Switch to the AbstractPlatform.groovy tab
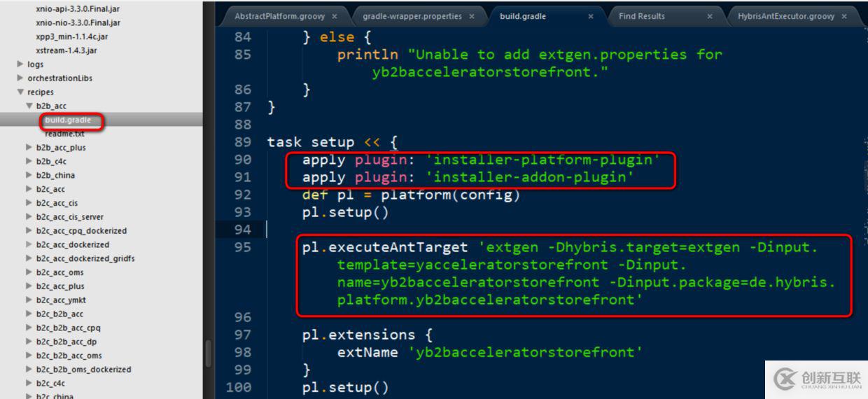The height and width of the screenshot is (399, 868). [x=279, y=16]
